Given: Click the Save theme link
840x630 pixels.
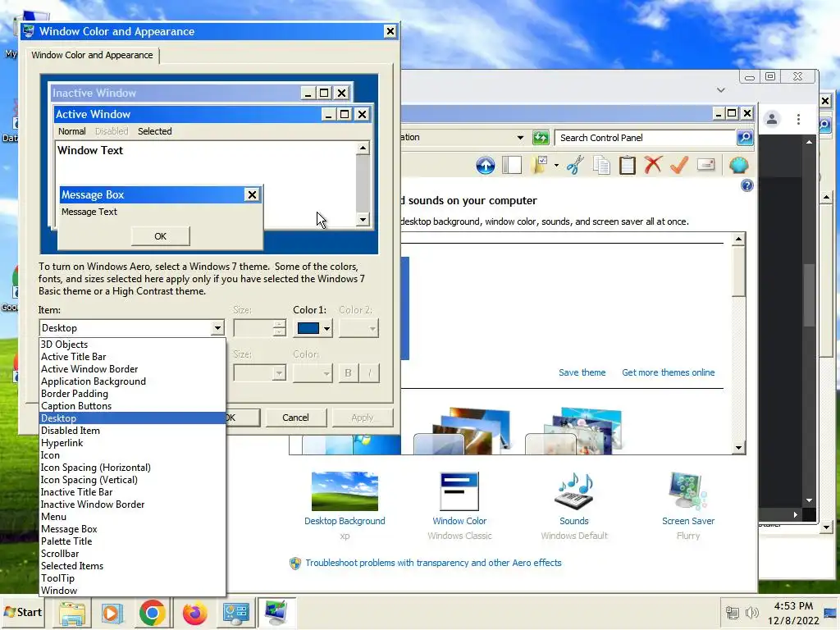Looking at the screenshot, I should coord(582,372).
